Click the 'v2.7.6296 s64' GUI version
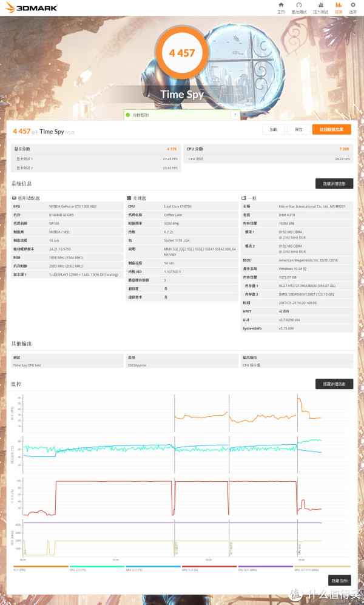Image resolution: width=364 pixels, height=605 pixels. click(289, 320)
